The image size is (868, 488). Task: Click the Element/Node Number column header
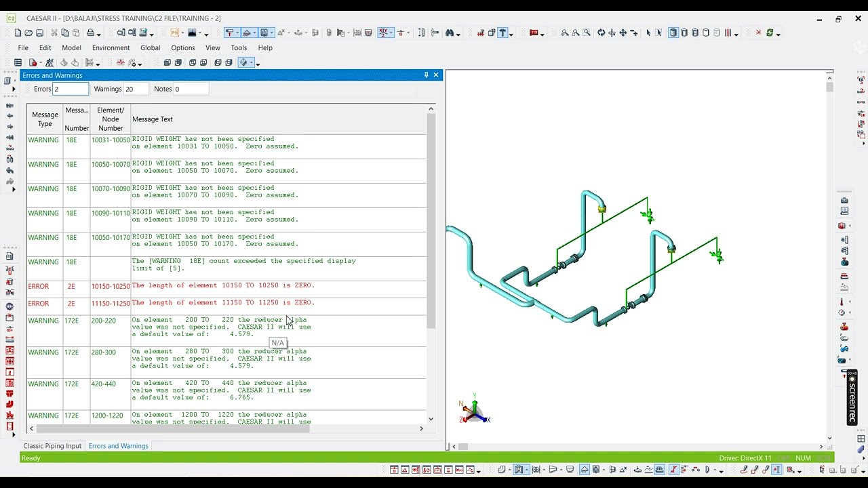click(111, 119)
